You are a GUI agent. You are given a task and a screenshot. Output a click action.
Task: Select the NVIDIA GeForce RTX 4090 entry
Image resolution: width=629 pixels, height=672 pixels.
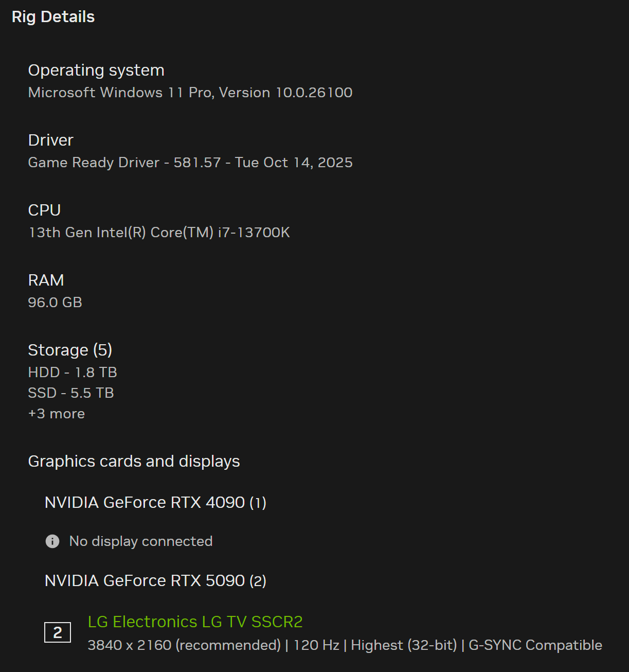pos(155,502)
